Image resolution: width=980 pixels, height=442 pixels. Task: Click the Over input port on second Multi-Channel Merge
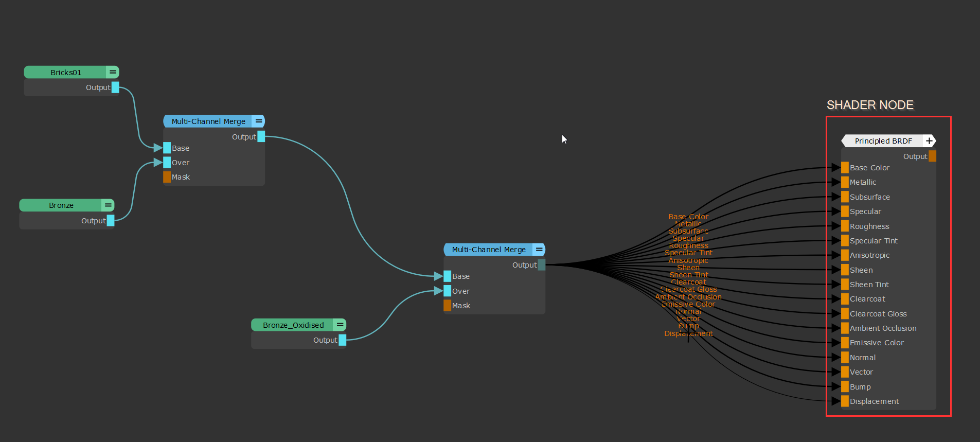pyautogui.click(x=447, y=291)
